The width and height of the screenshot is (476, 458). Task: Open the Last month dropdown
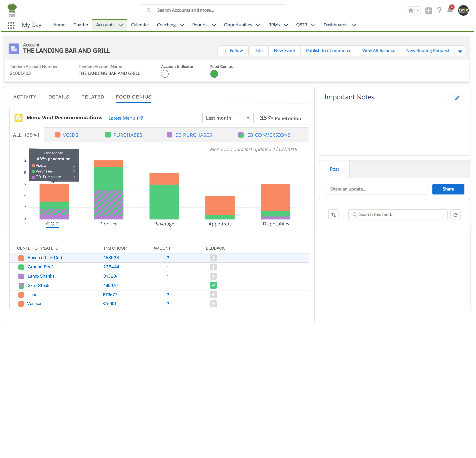coord(228,118)
